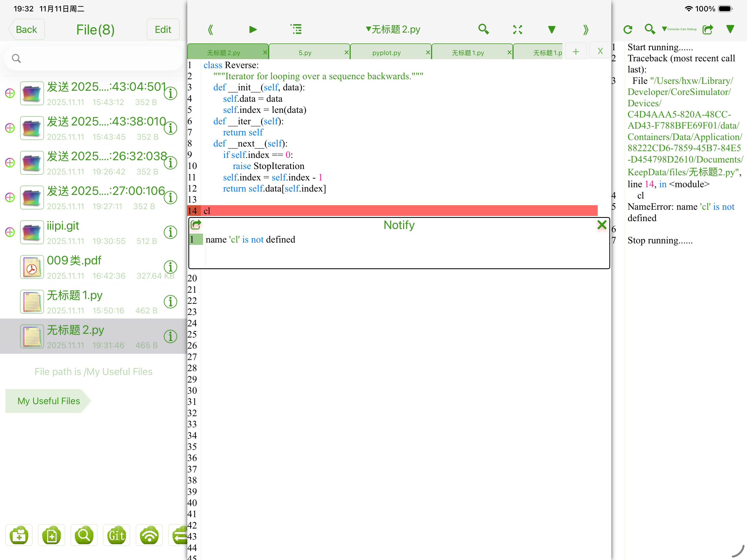Viewport: 747px width, 560px height.
Task: Click the Git cloud icon
Action: point(116,535)
